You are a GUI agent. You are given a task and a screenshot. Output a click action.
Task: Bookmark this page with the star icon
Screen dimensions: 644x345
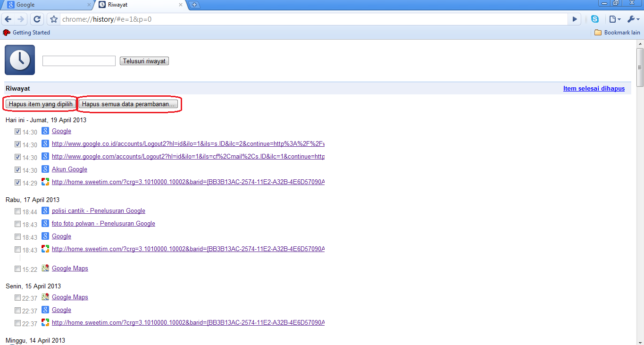click(x=54, y=19)
